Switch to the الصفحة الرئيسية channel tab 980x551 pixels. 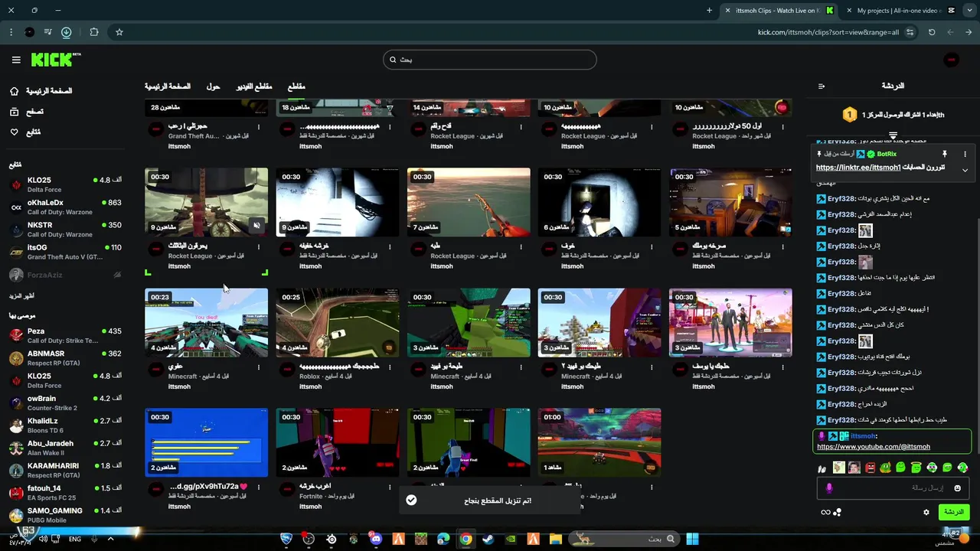click(x=168, y=86)
